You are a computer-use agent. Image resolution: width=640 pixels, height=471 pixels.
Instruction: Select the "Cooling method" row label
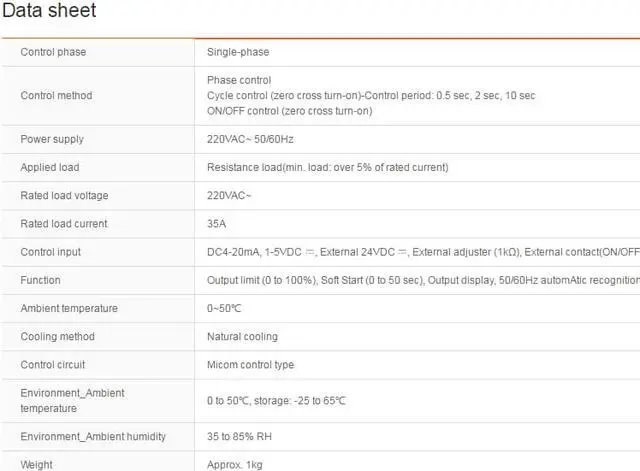tap(58, 337)
